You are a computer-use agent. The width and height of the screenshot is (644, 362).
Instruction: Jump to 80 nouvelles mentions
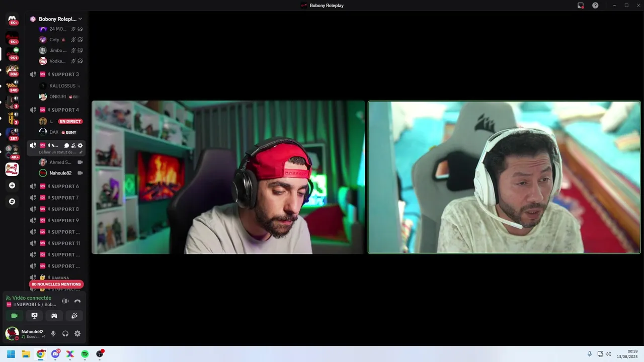56,284
